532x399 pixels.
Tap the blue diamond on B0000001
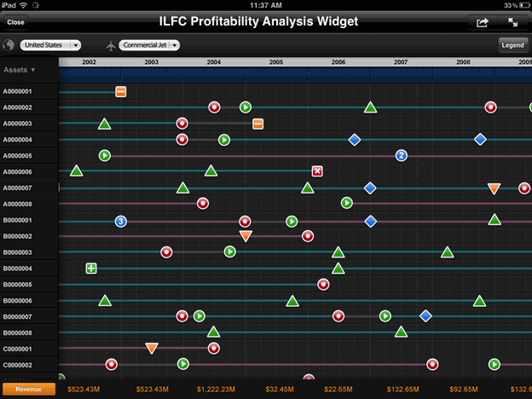point(371,221)
